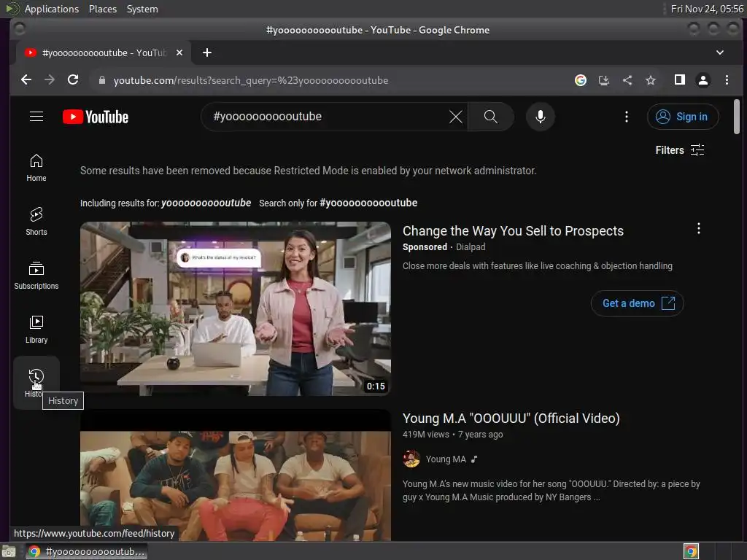Image resolution: width=747 pixels, height=560 pixels.
Task: Reload the page
Action: click(x=73, y=80)
